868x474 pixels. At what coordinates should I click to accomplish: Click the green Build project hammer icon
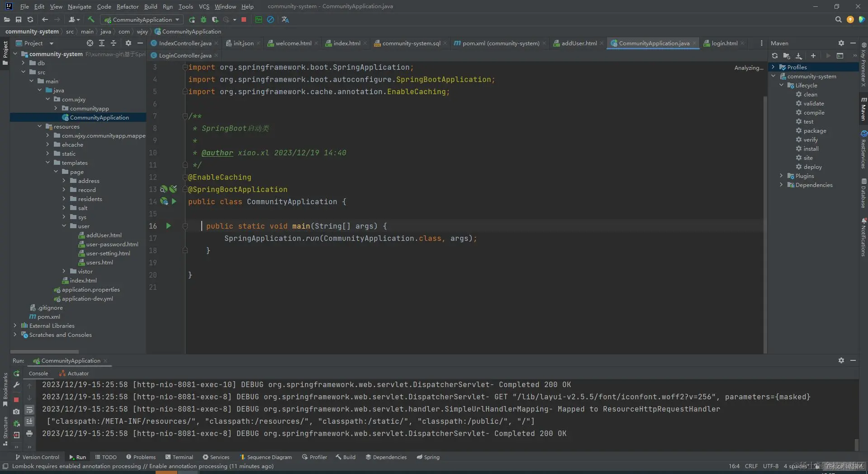(91, 19)
